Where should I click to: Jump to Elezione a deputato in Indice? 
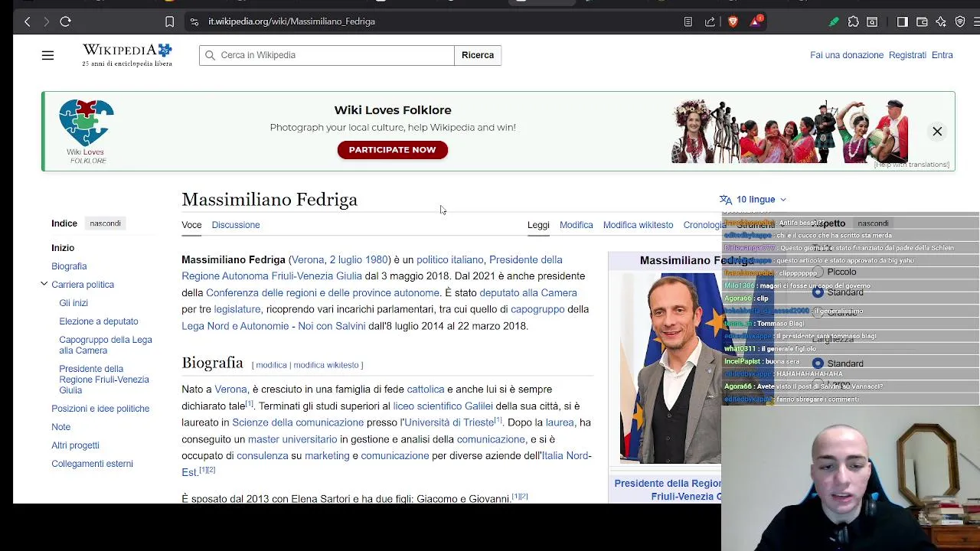(99, 321)
